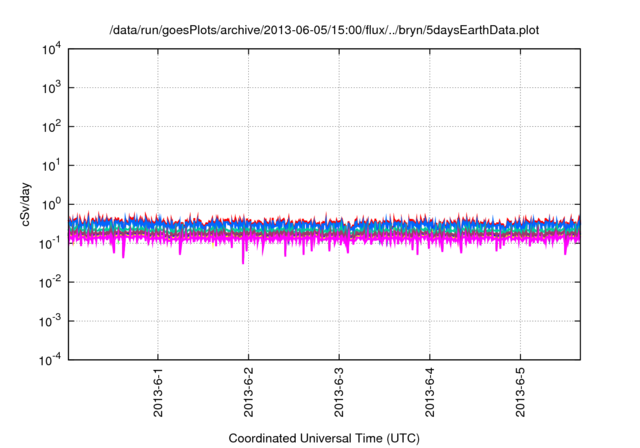Click the 10^-2 y-axis tick label

coord(50,282)
